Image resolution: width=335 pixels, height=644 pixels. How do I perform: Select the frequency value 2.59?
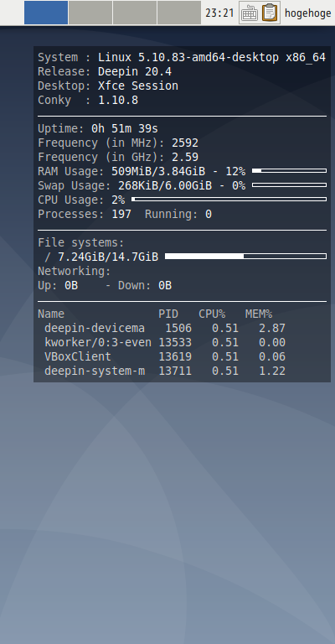click(x=185, y=158)
